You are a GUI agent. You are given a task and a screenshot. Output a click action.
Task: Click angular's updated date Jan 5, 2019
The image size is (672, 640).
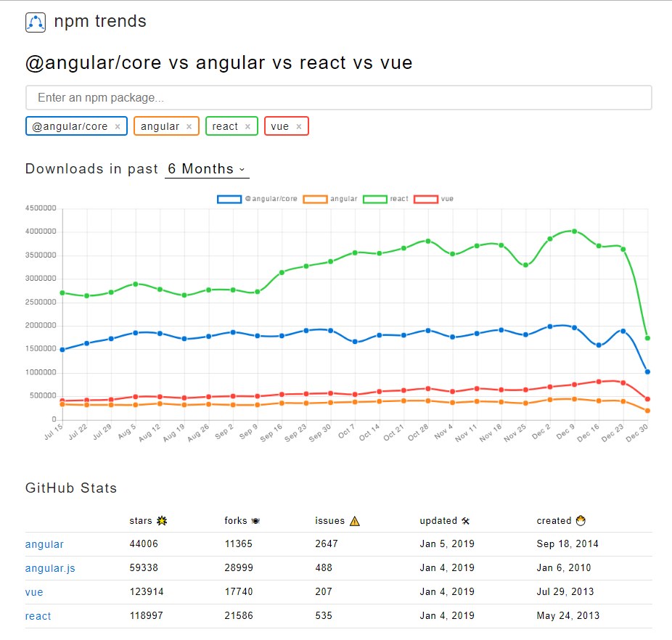(x=447, y=544)
